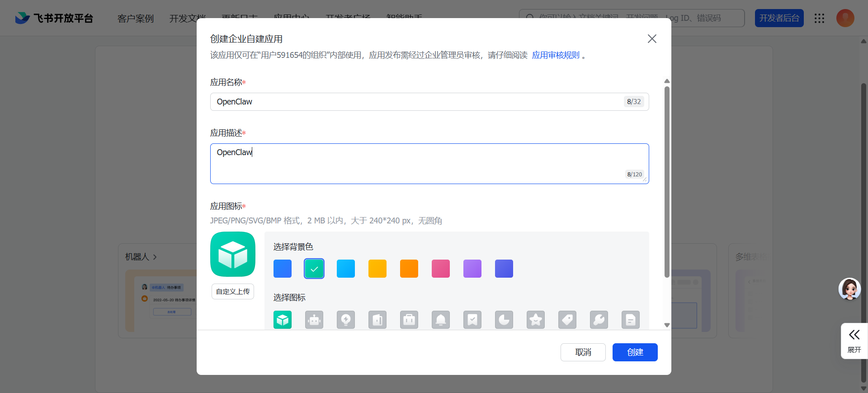Screen dimensions: 868x393
Task: Select the wrench app icon
Action: pos(599,320)
